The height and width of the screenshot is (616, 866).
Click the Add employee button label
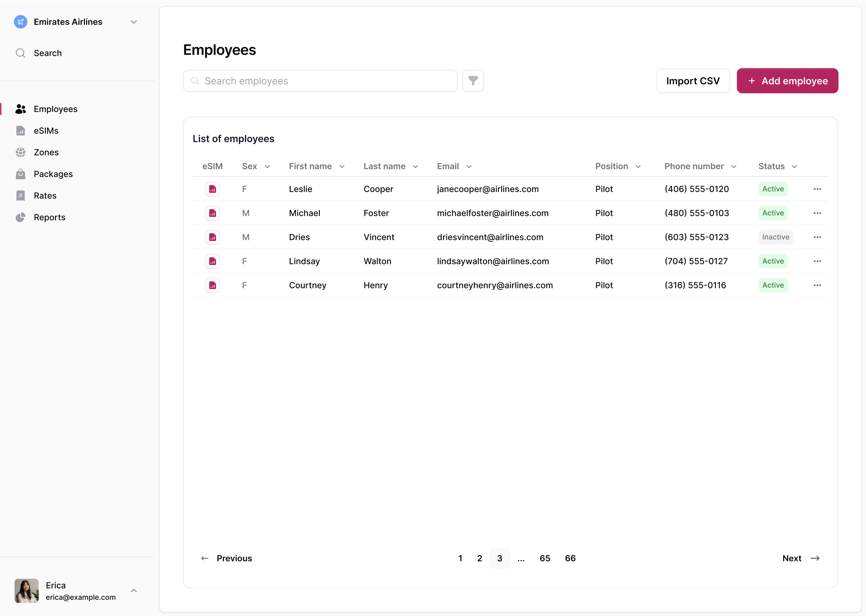pyautogui.click(x=794, y=81)
